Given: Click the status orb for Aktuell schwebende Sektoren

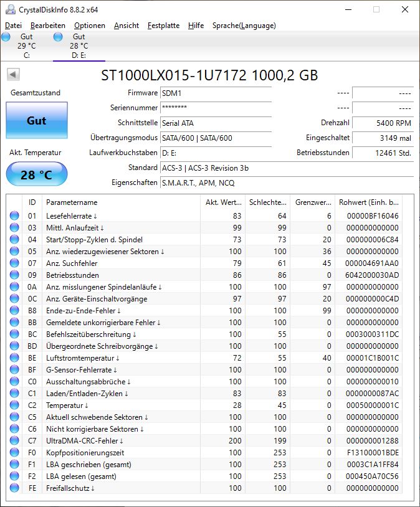Looking at the screenshot, I should tap(14, 417).
